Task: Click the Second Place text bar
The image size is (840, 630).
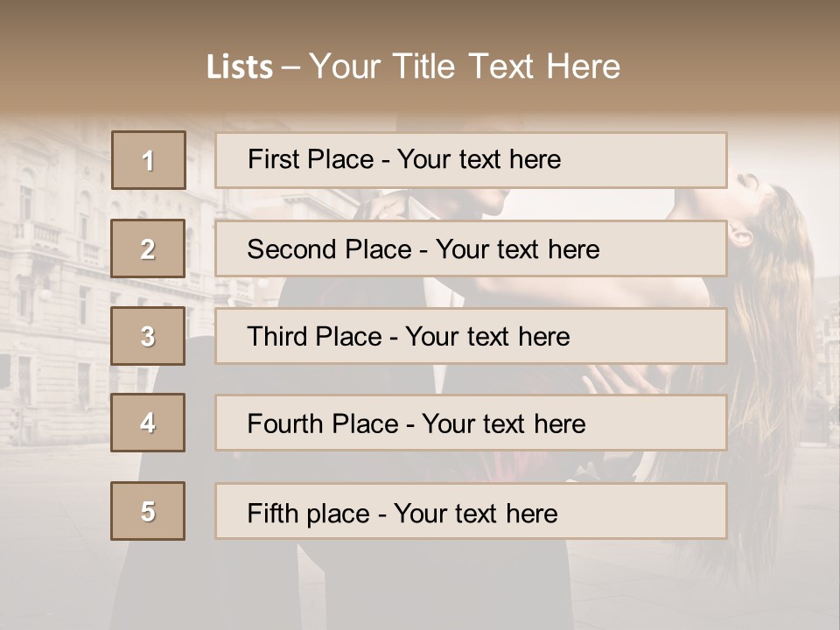Action: (471, 248)
